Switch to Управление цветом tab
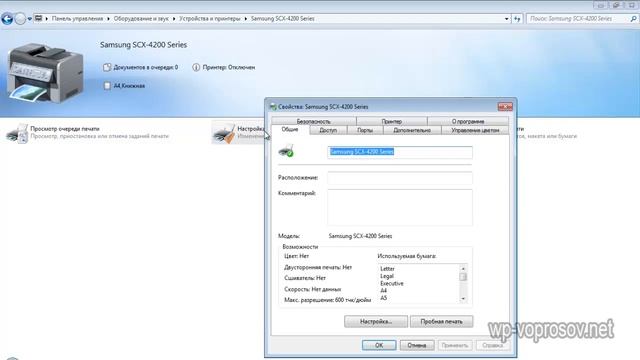 [475, 130]
